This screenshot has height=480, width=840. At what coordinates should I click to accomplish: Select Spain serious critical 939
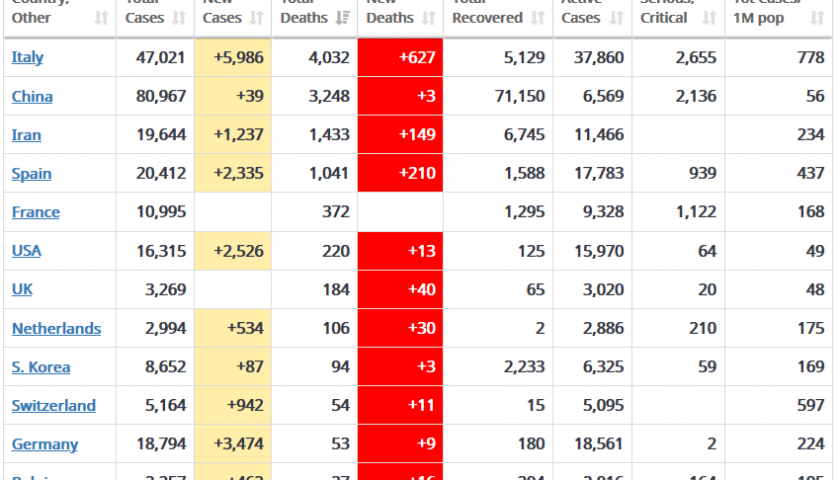click(x=702, y=173)
